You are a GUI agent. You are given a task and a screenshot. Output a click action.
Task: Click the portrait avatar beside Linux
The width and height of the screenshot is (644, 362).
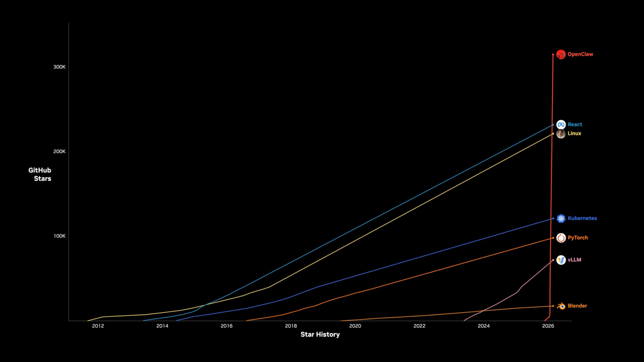tap(561, 134)
